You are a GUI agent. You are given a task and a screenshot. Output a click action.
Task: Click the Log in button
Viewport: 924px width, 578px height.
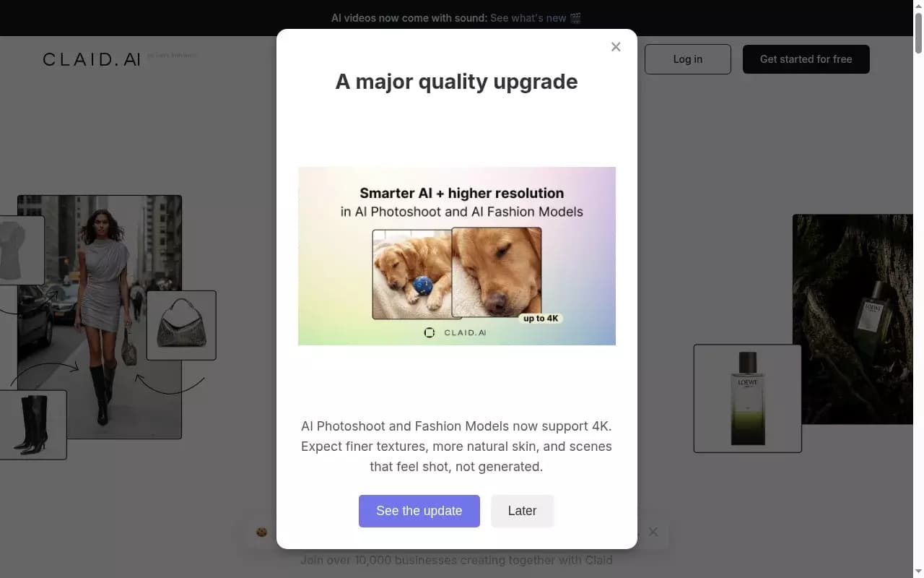click(x=688, y=59)
